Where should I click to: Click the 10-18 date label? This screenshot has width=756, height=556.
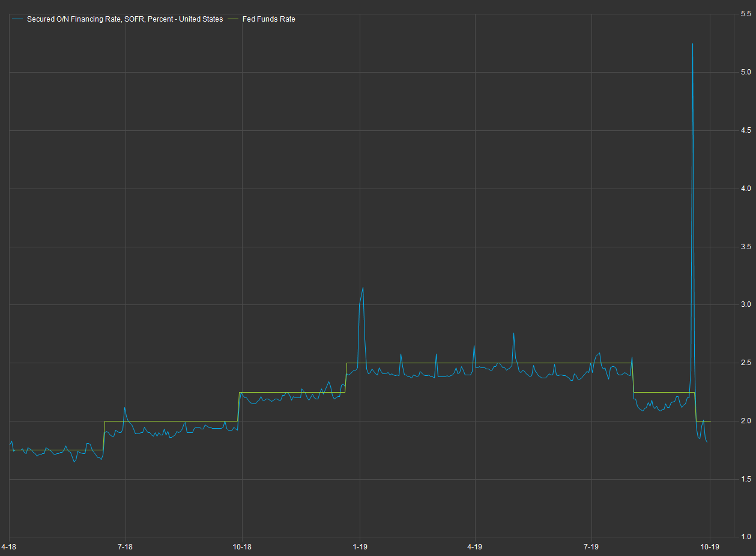pos(242,547)
